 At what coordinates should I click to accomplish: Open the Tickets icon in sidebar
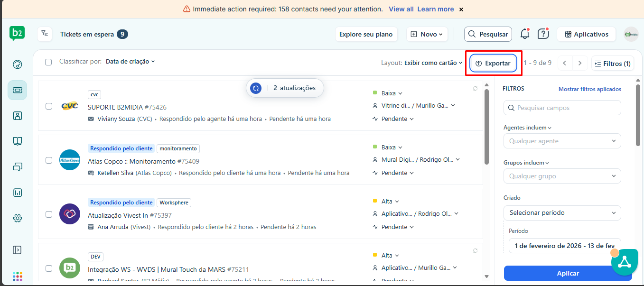point(17,90)
